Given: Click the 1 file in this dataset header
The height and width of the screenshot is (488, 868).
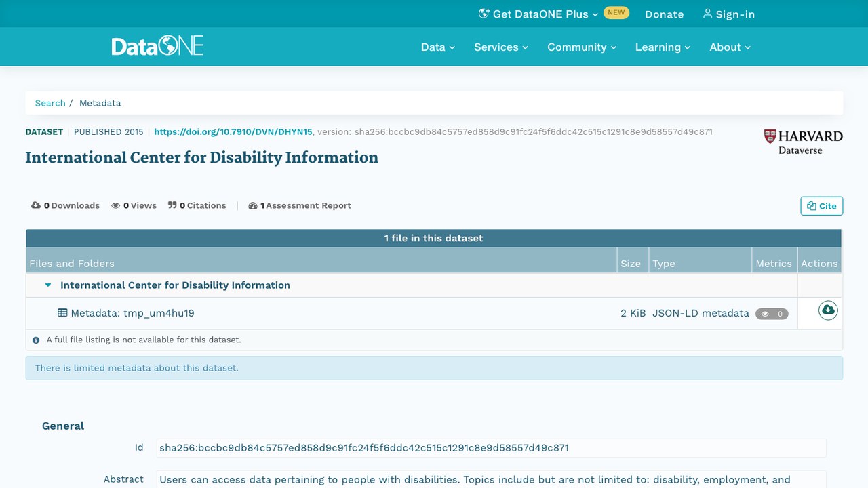Looking at the screenshot, I should pos(434,238).
